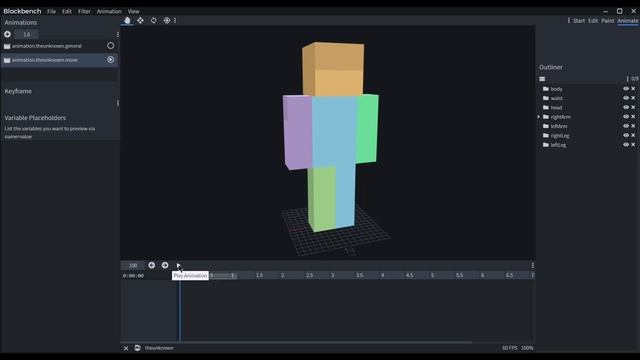Jump to previous keyframe in timeline

coord(151,265)
